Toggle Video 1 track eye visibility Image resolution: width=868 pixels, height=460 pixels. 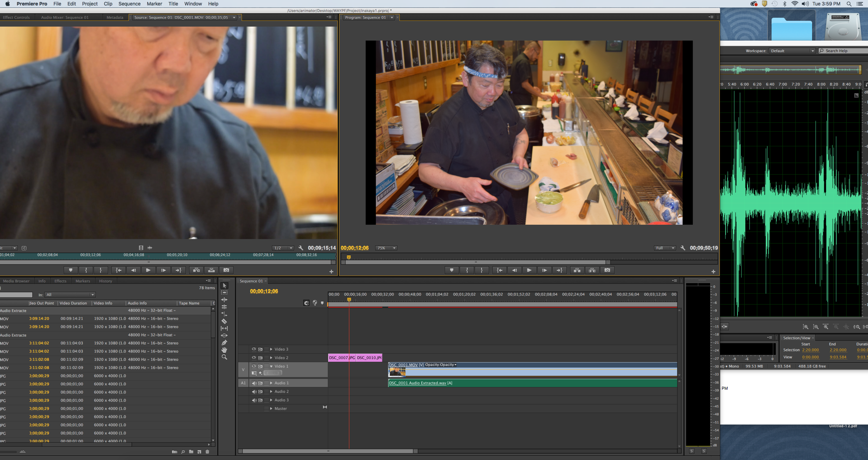pos(254,366)
